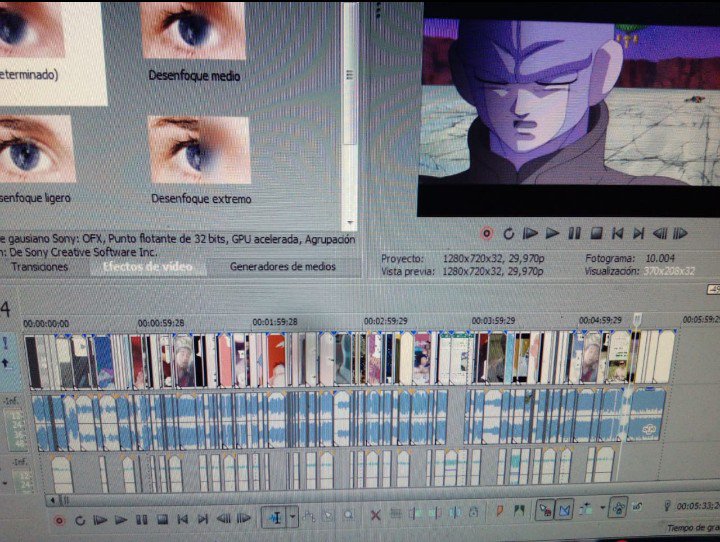Play the video in the preview window
This screenshot has width=720, height=542.
[552, 233]
